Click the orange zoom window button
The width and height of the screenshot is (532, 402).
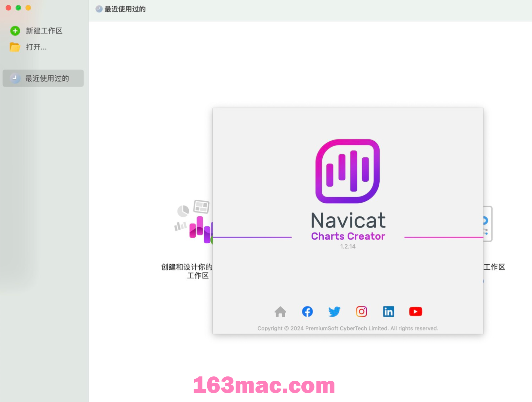[x=28, y=8]
